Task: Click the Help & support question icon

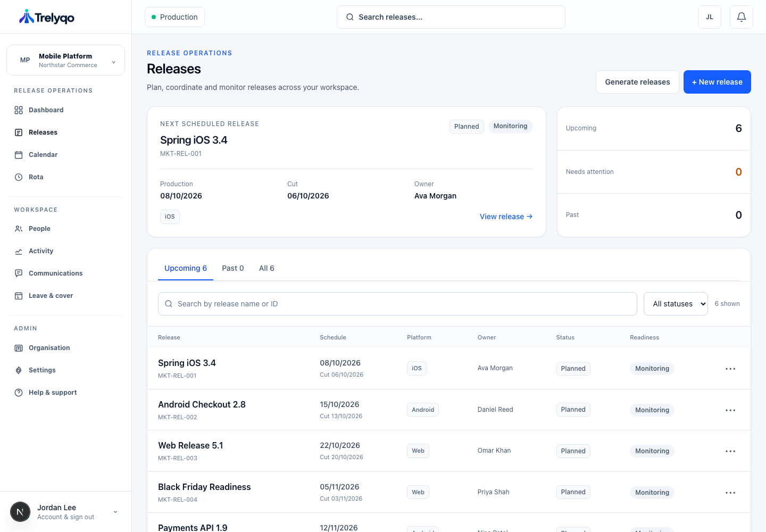Action: coord(19,393)
